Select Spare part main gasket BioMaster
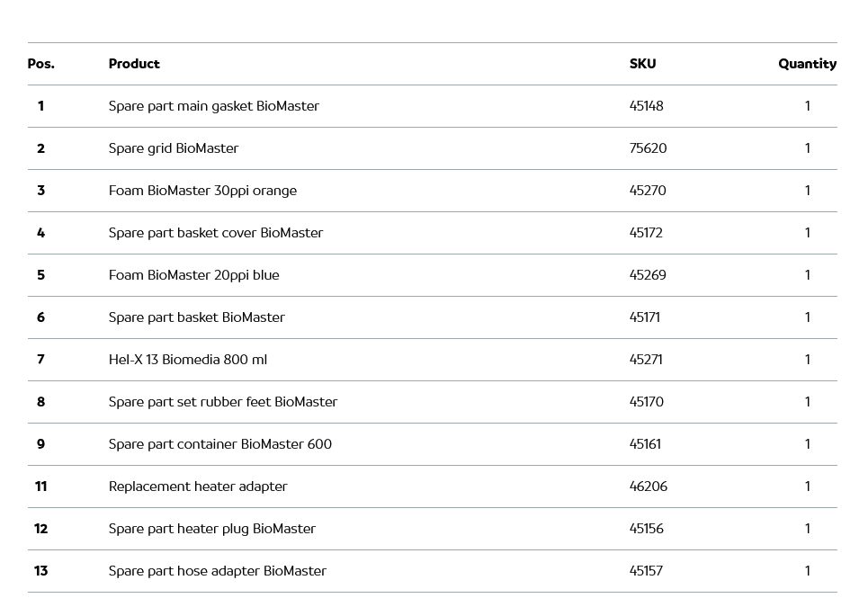Viewport: 868px width, 607px height. coord(213,106)
